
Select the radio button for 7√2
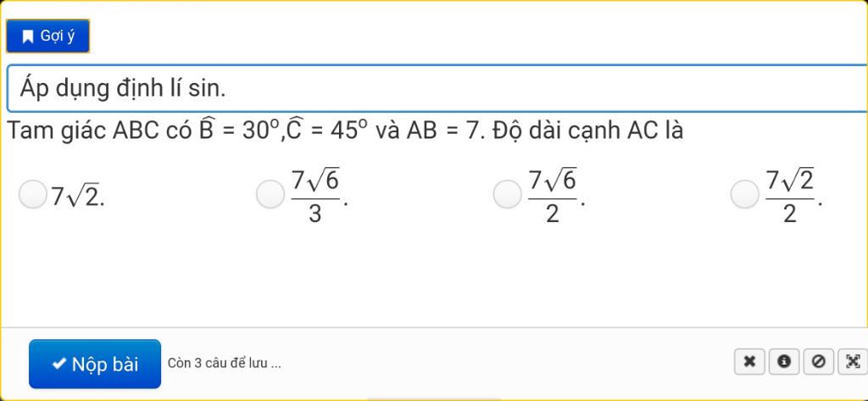point(32,194)
